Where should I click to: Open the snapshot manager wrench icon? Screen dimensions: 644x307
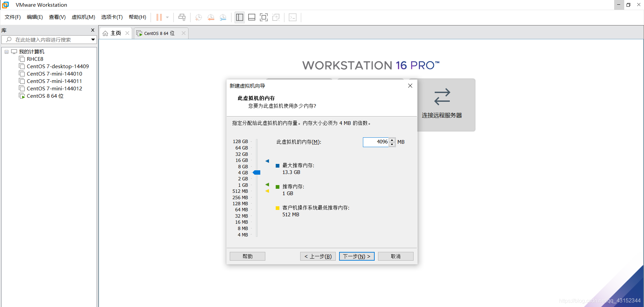[x=223, y=17]
